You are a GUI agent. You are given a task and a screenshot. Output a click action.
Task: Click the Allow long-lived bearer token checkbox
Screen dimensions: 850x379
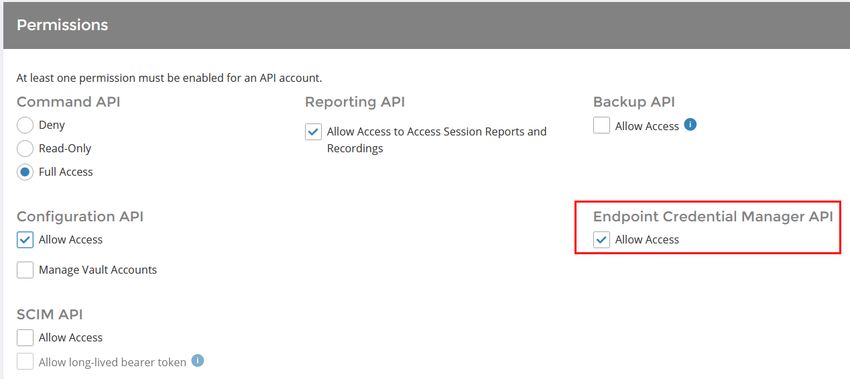click(x=25, y=361)
